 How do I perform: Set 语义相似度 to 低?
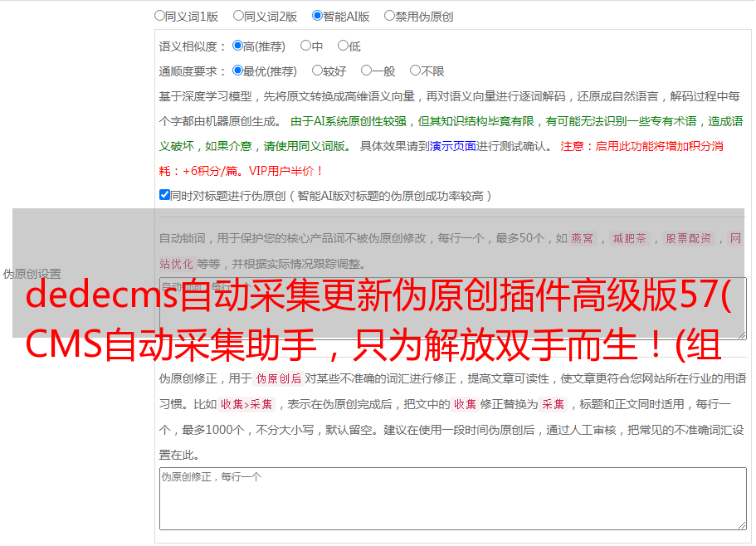(x=343, y=46)
